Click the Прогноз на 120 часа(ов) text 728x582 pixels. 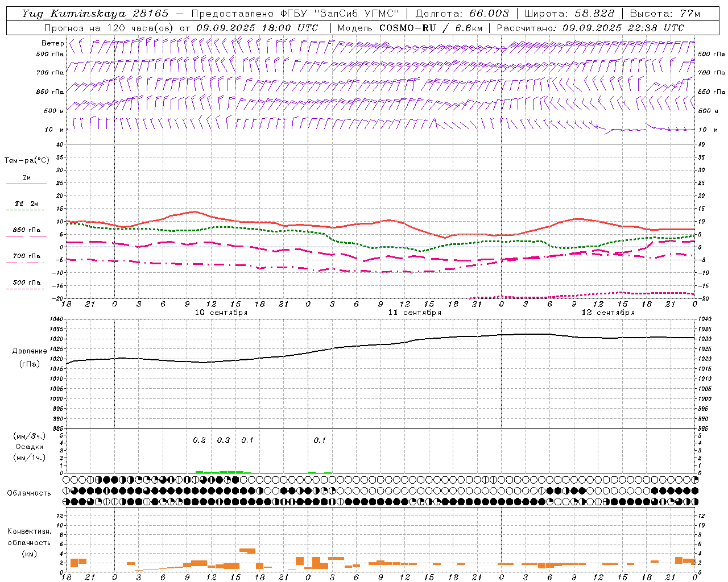109,28
